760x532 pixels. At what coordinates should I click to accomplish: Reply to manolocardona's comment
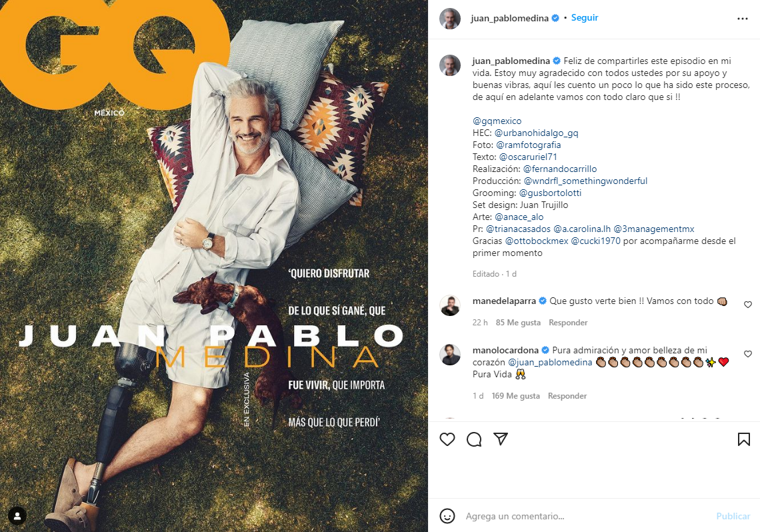point(567,396)
